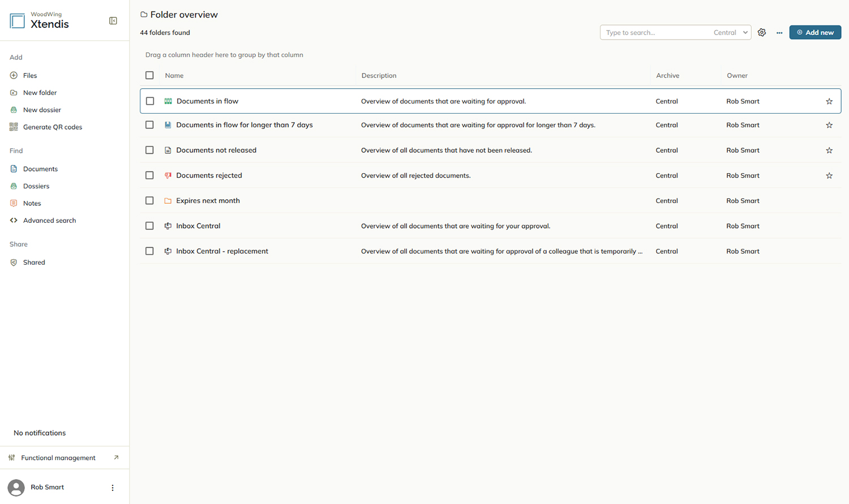Sort by the Description column header

[379, 75]
